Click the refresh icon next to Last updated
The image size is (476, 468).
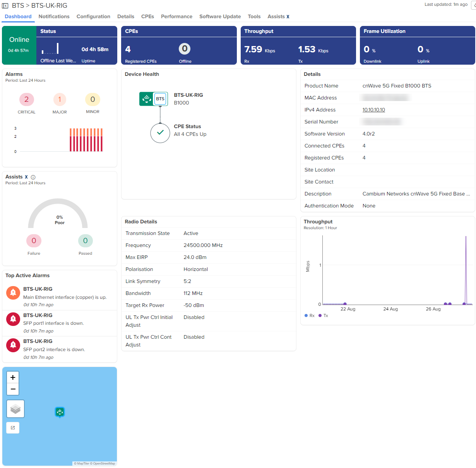(x=474, y=5)
